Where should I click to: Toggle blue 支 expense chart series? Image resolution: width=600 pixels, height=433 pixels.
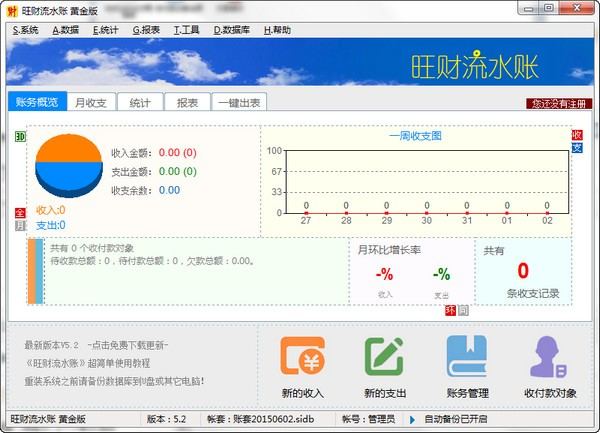click(x=577, y=148)
